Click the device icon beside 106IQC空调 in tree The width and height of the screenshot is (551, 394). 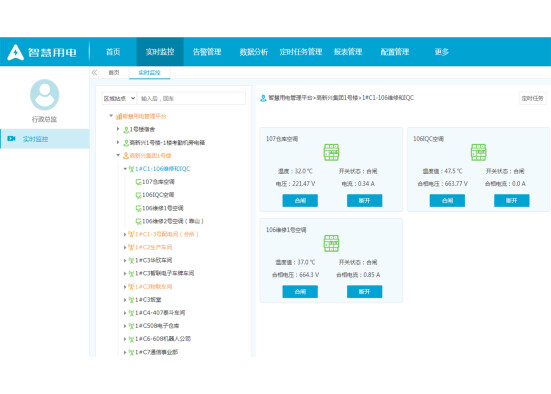tap(138, 195)
